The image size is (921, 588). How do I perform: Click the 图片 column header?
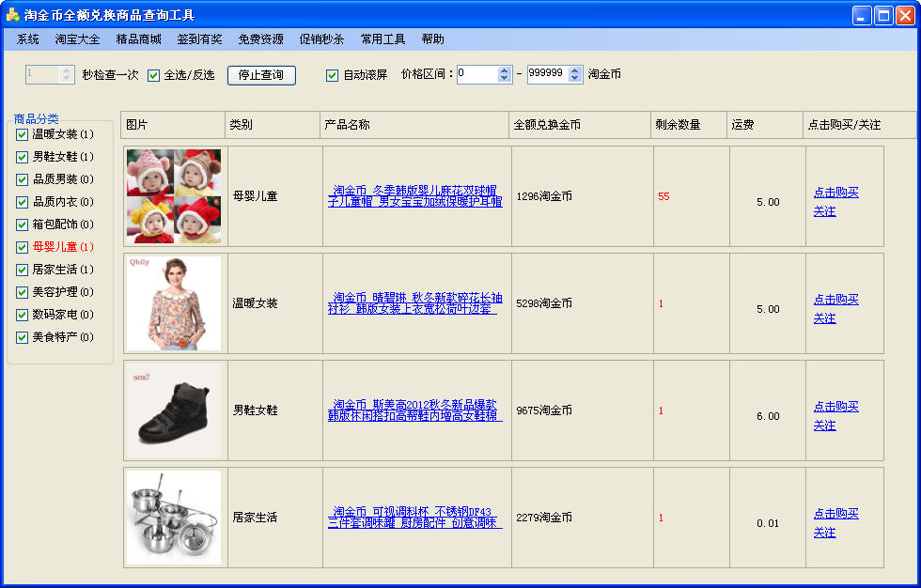[173, 125]
